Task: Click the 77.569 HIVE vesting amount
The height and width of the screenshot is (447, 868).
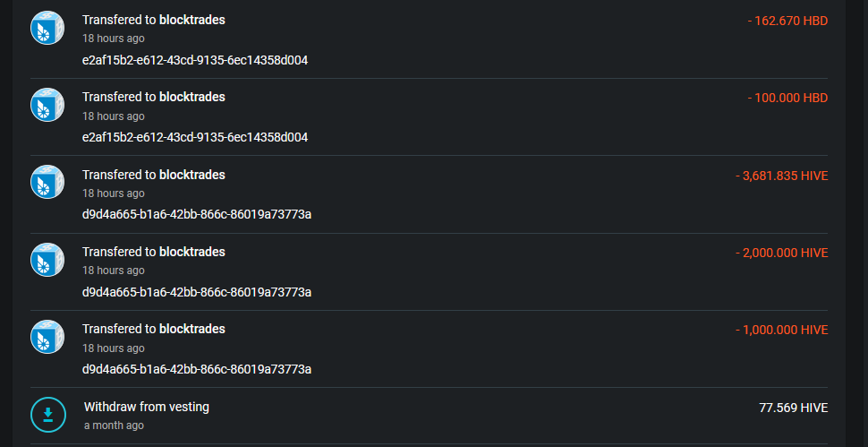Action: click(793, 408)
